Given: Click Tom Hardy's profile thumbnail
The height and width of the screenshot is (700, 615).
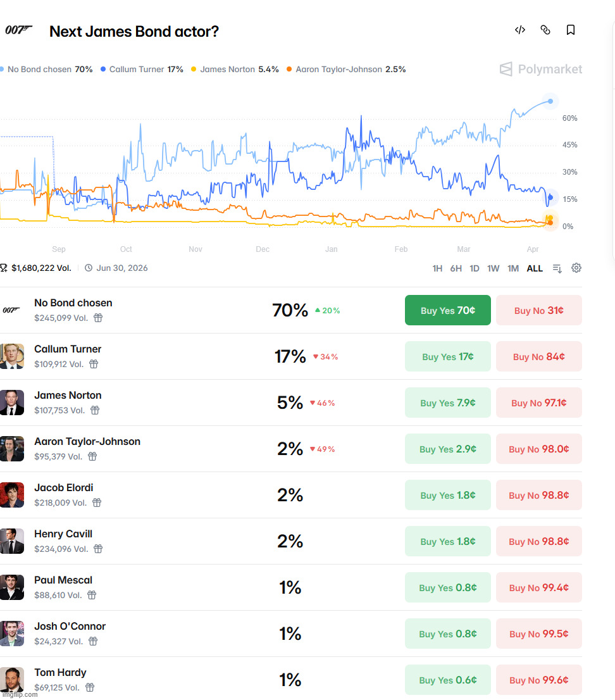Looking at the screenshot, I should pyautogui.click(x=12, y=679).
